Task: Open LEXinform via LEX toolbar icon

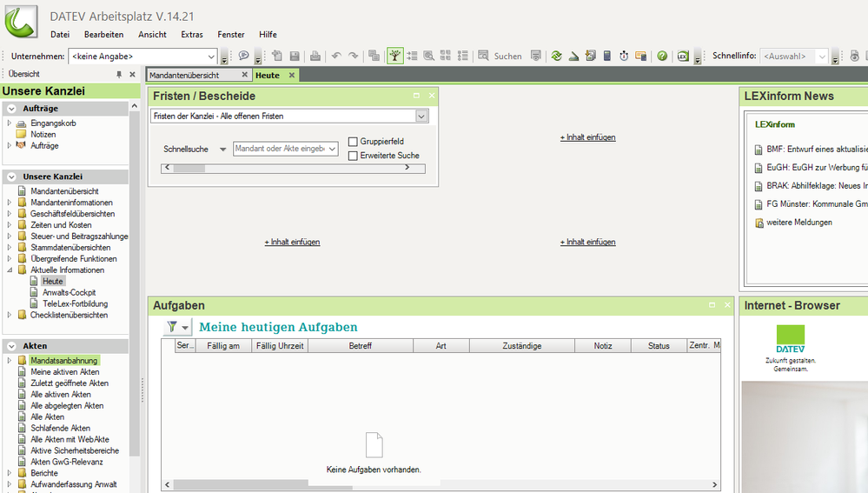Action: pos(683,56)
